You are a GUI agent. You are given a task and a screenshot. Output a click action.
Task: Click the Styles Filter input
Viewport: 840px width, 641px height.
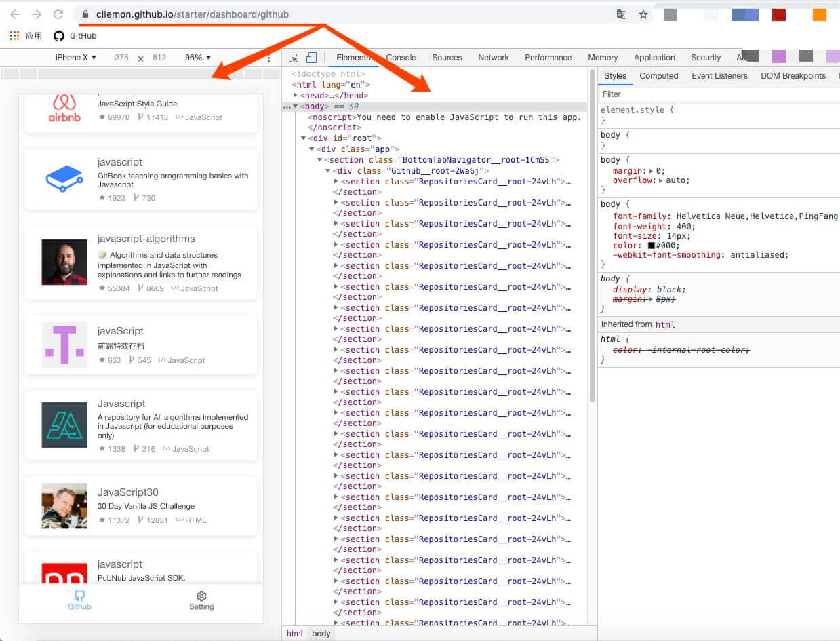(719, 94)
